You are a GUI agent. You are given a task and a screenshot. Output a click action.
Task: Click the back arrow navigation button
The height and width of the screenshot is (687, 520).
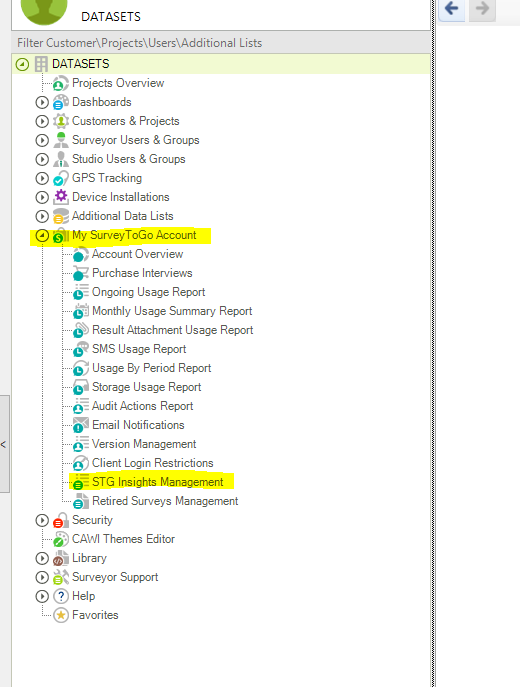pyautogui.click(x=452, y=8)
